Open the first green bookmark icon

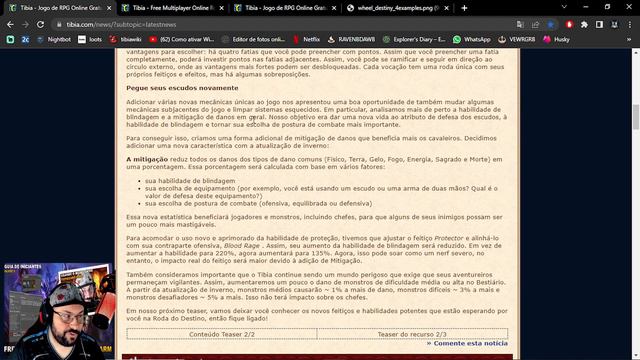[10, 39]
